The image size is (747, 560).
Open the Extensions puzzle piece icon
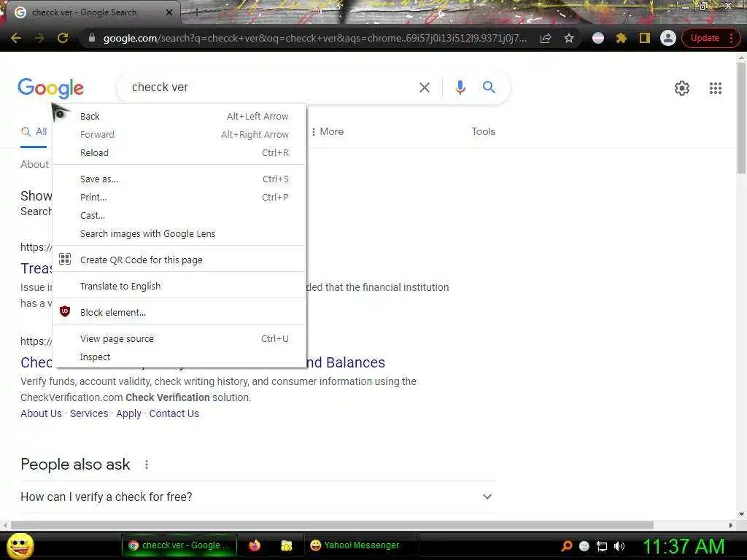tap(622, 38)
